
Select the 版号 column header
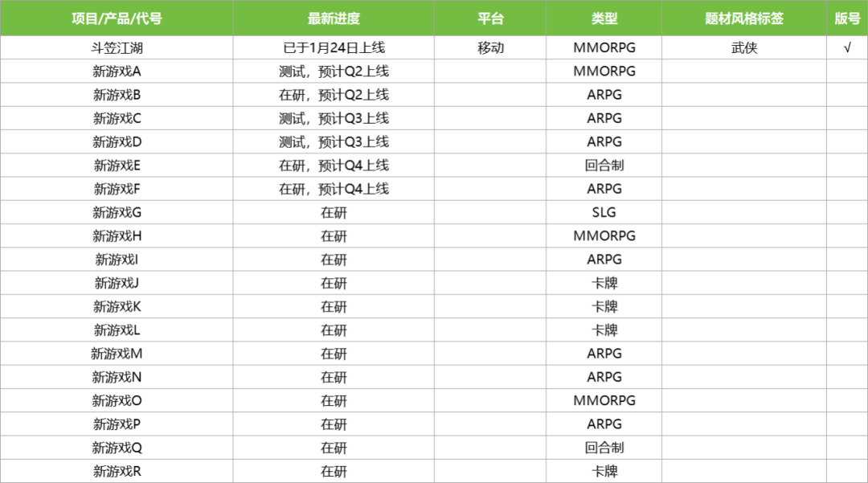pyautogui.click(x=847, y=18)
